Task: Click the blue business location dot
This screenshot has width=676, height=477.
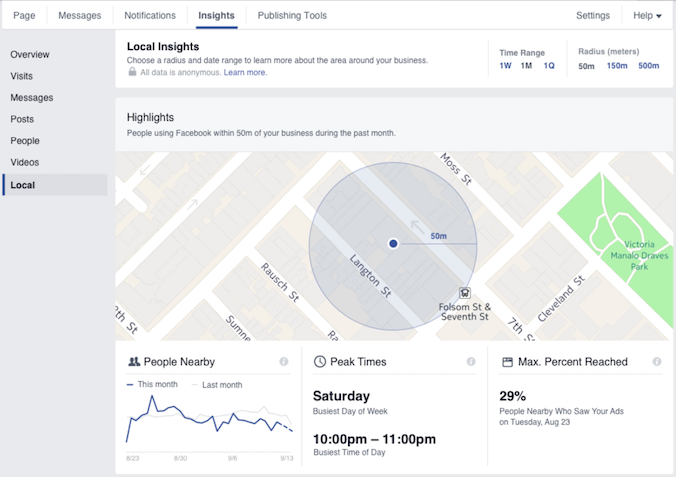Action: [393, 243]
